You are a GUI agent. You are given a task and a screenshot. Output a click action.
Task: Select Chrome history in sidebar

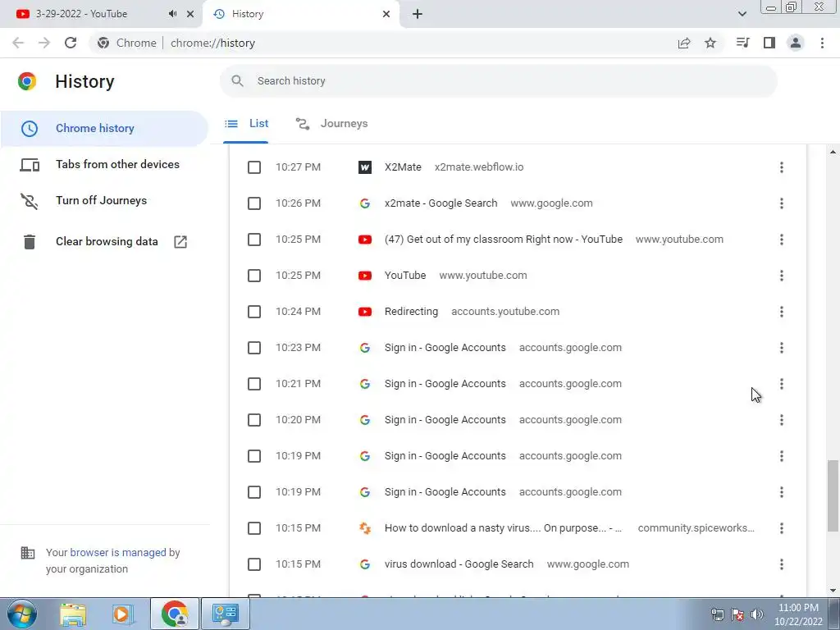(x=104, y=129)
